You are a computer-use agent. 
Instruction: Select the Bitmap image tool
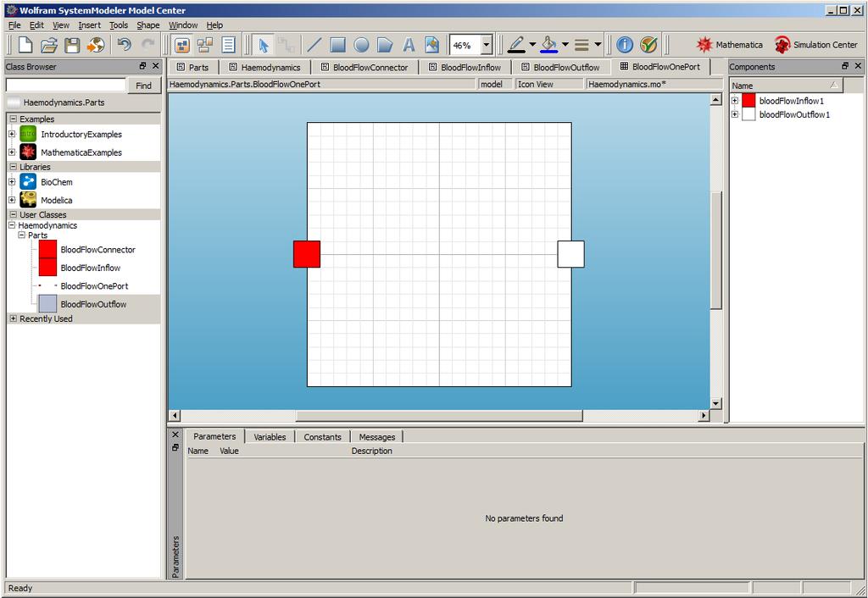pos(431,45)
